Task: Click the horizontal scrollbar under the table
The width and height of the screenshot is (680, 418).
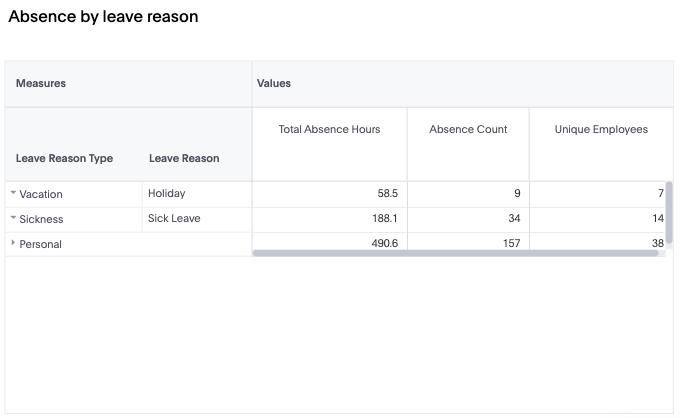Action: pos(455,253)
